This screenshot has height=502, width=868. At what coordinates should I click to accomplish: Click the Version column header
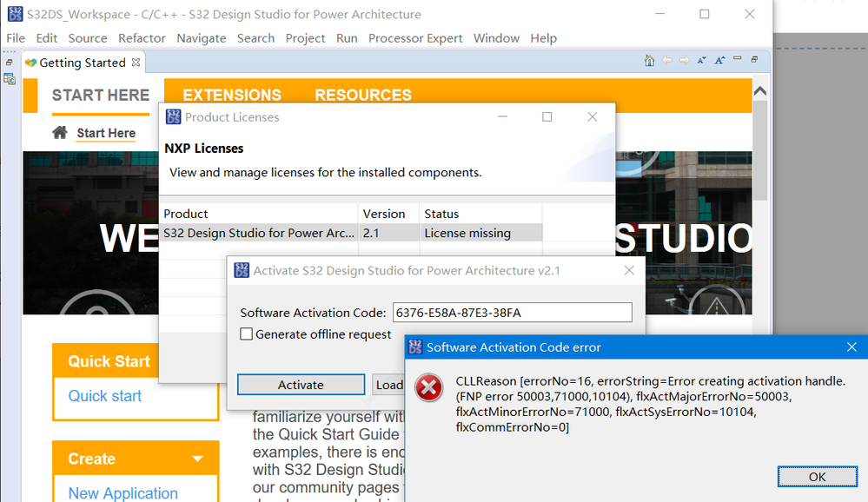pyautogui.click(x=388, y=214)
